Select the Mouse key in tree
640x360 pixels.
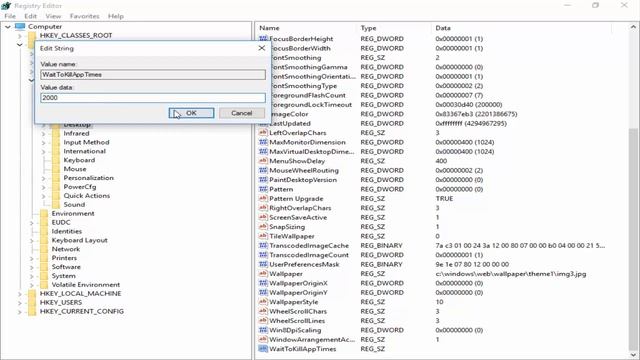pos(75,169)
